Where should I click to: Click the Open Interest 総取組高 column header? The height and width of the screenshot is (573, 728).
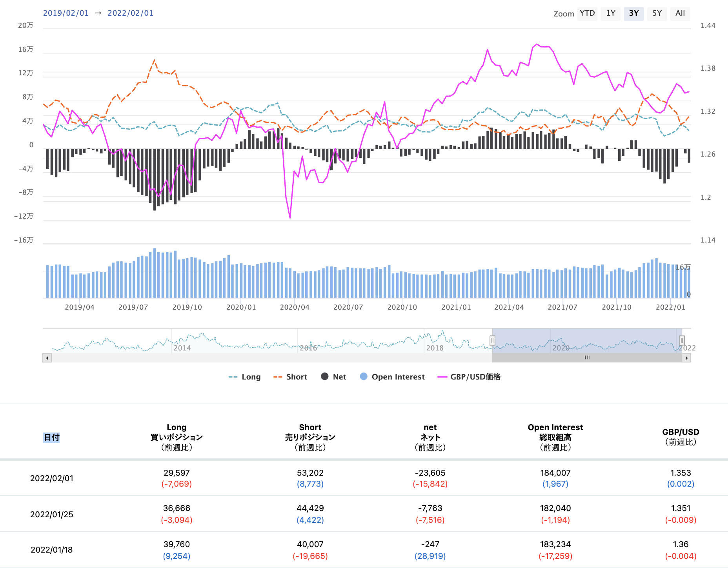pyautogui.click(x=555, y=437)
